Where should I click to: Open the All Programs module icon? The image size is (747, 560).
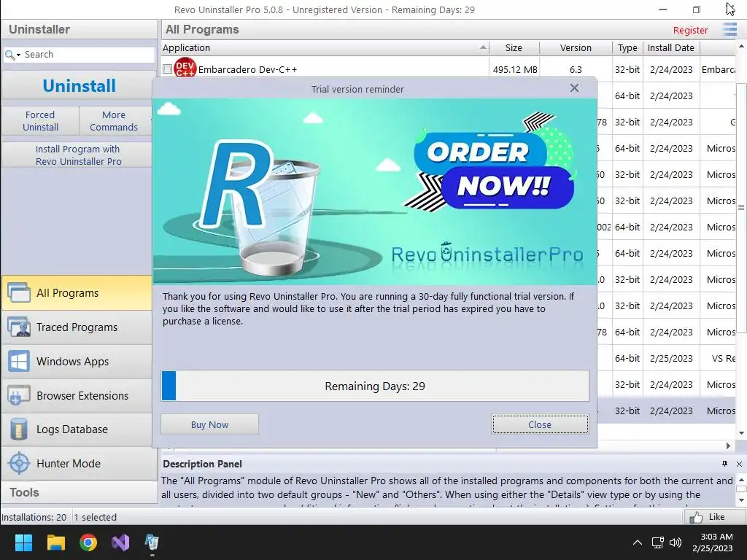(x=18, y=292)
